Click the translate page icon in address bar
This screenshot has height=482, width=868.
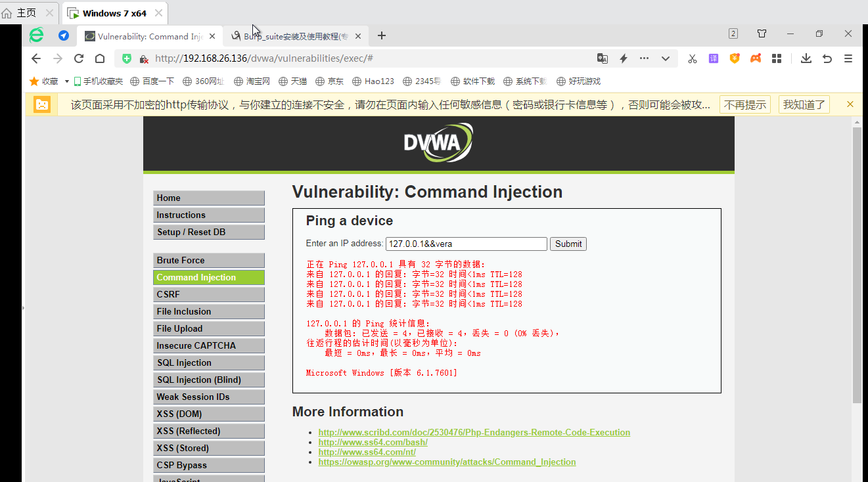point(603,58)
